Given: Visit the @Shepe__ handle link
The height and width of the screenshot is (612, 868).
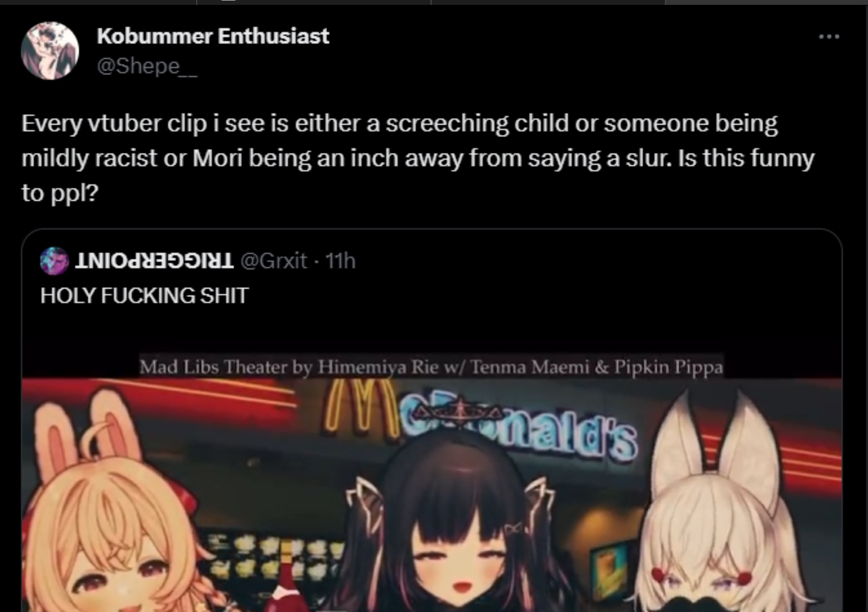Looking at the screenshot, I should [x=147, y=66].
